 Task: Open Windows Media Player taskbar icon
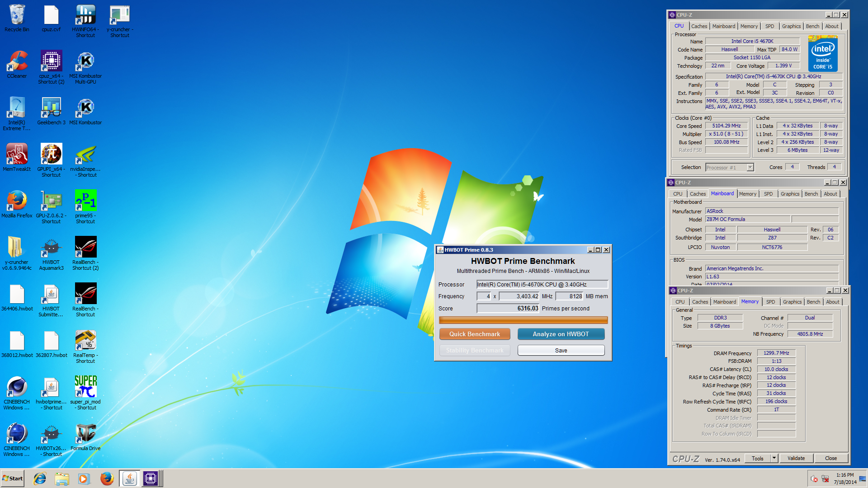84,479
